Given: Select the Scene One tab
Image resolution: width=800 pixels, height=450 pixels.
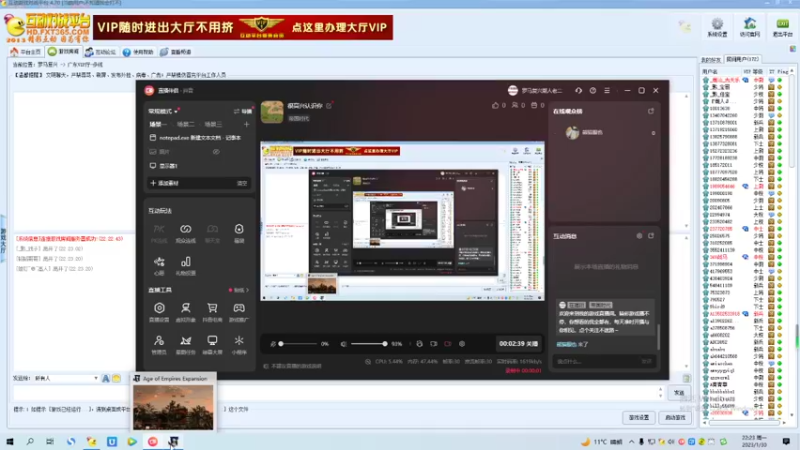Looking at the screenshot, I should click(x=158, y=124).
